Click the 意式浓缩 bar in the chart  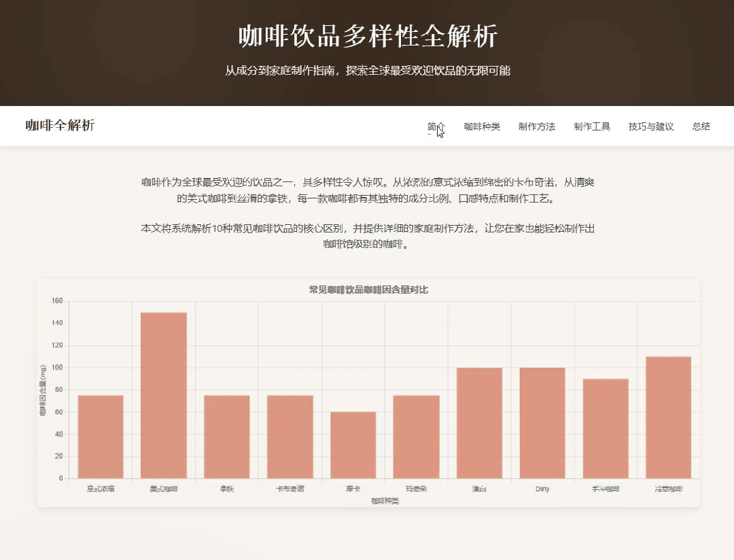pos(101,436)
